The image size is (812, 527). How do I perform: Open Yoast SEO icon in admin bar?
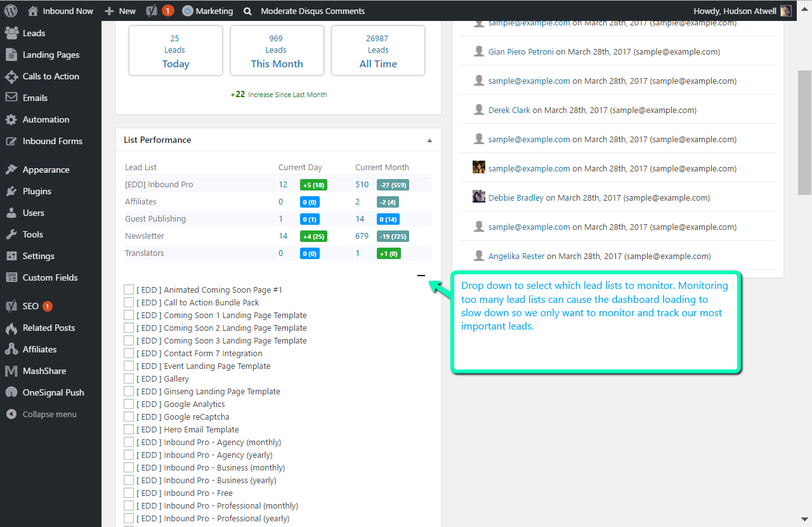[x=152, y=11]
